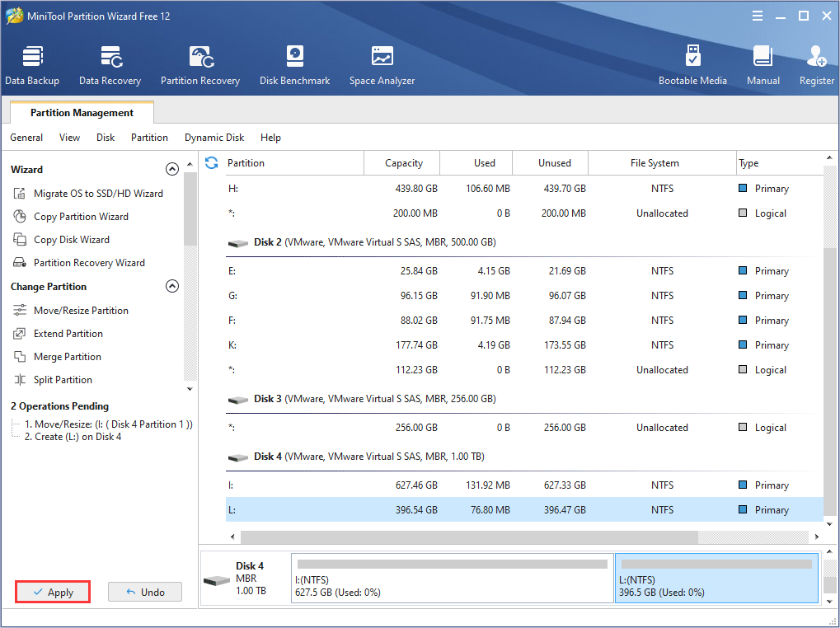Click the I:(NTFS) block in disk map
The image size is (840, 628).
click(x=452, y=579)
